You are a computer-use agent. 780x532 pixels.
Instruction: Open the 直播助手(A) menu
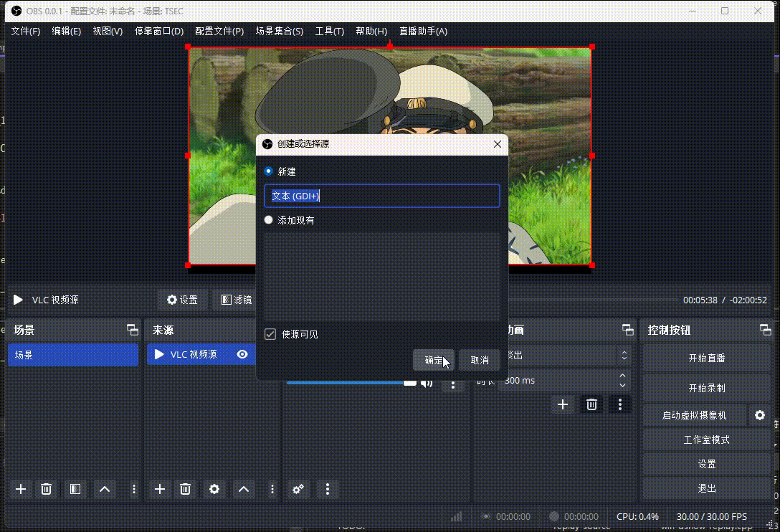pyautogui.click(x=423, y=31)
